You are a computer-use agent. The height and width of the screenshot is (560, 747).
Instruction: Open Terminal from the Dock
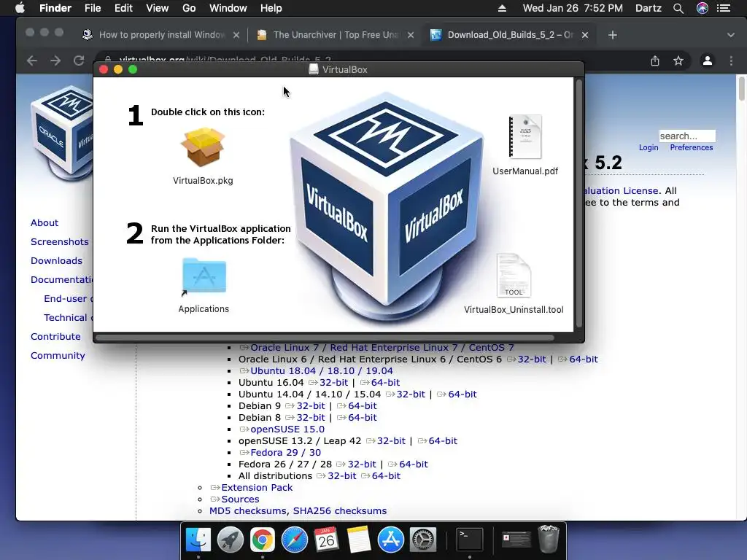click(470, 540)
